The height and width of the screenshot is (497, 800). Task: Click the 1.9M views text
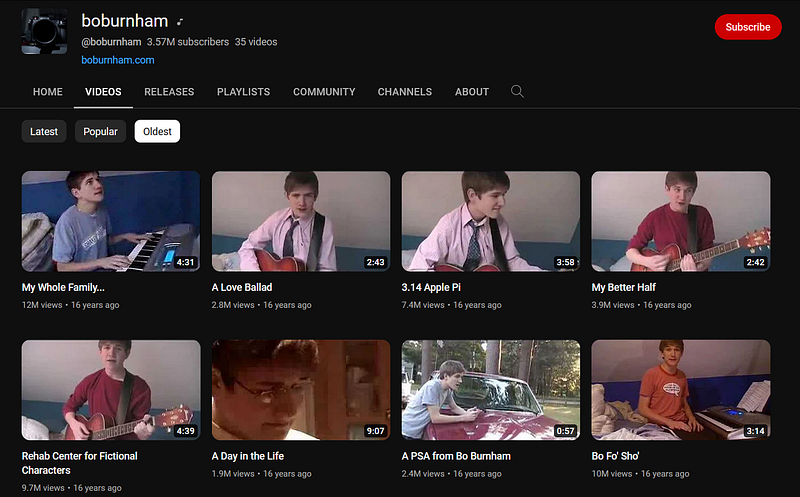(x=233, y=474)
